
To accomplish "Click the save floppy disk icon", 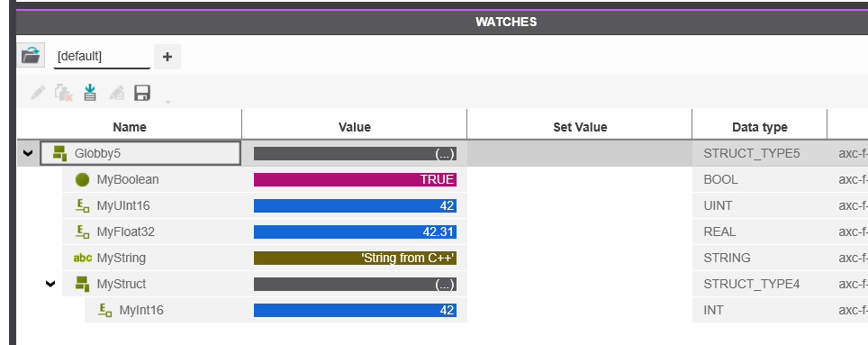I will (142, 93).
